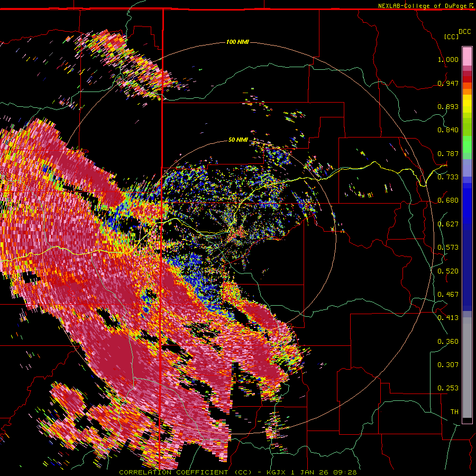Viewport: 476px width, 476px height.
Task: Click the 0.787 value on color scale
Action: point(448,153)
